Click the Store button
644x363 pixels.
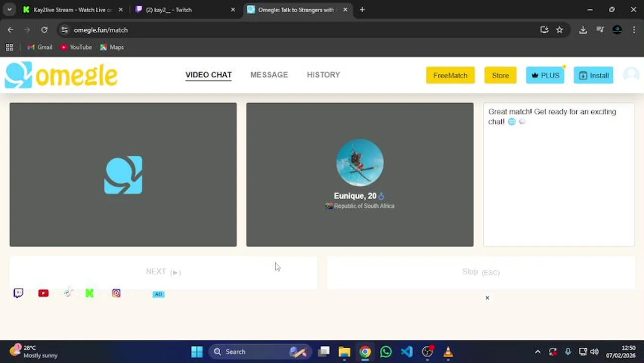pos(500,75)
